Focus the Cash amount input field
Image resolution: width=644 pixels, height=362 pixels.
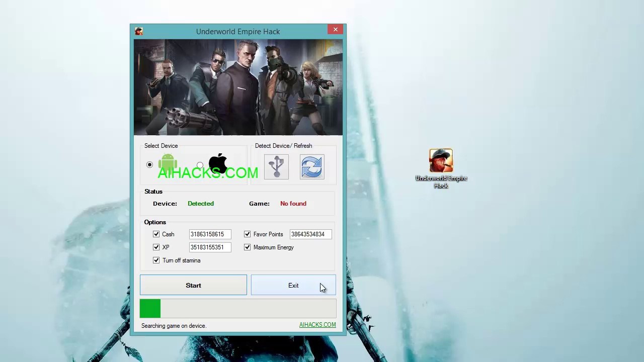(x=210, y=234)
